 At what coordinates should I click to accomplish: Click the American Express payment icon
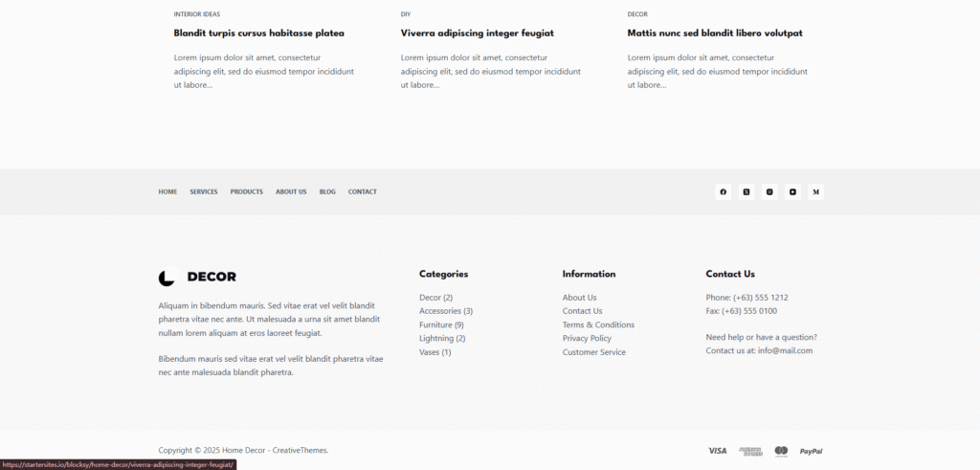pos(749,451)
